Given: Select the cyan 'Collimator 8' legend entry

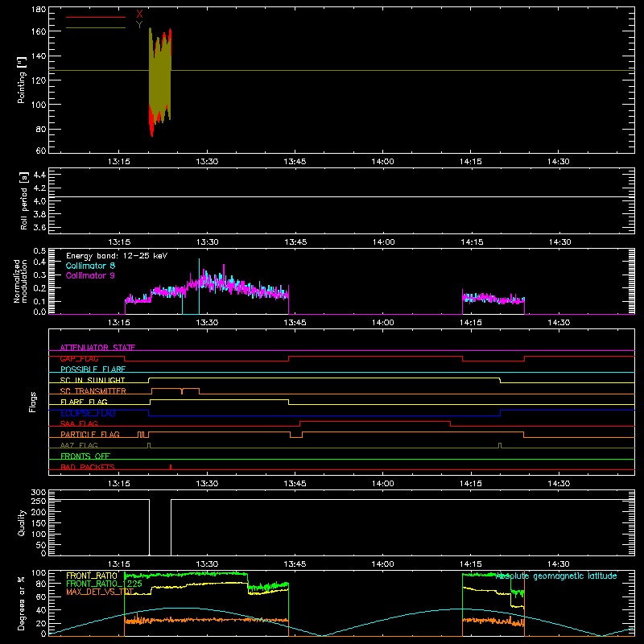Looking at the screenshot, I should 90,266.
